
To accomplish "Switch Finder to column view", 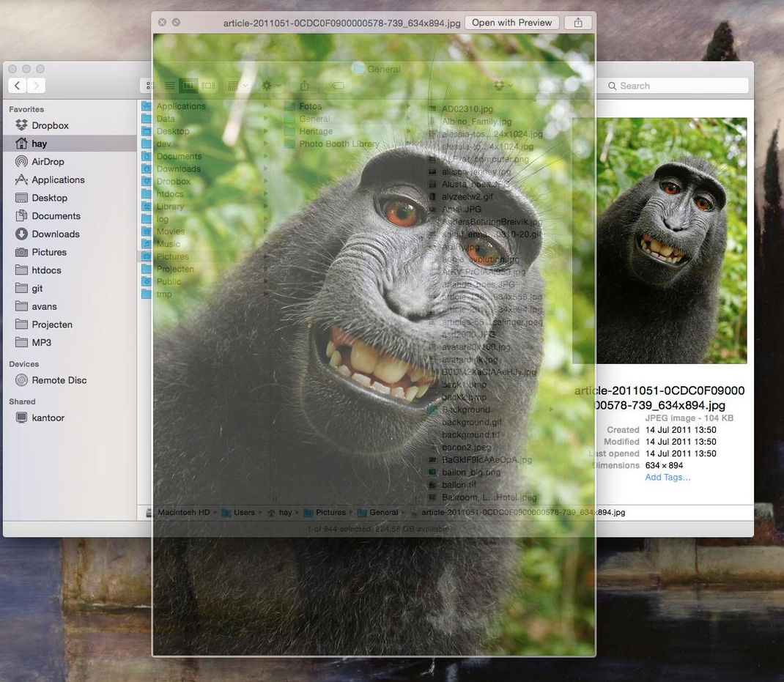I will pos(188,86).
